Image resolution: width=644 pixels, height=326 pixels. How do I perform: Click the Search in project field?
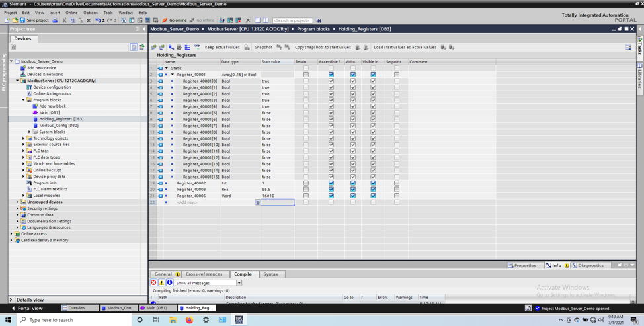292,20
